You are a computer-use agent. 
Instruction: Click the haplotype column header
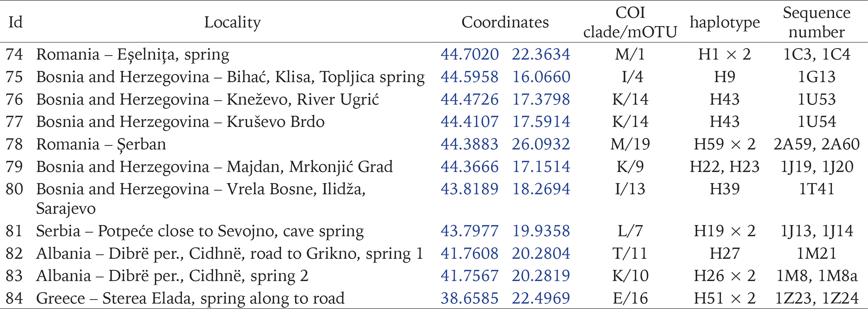725,23
